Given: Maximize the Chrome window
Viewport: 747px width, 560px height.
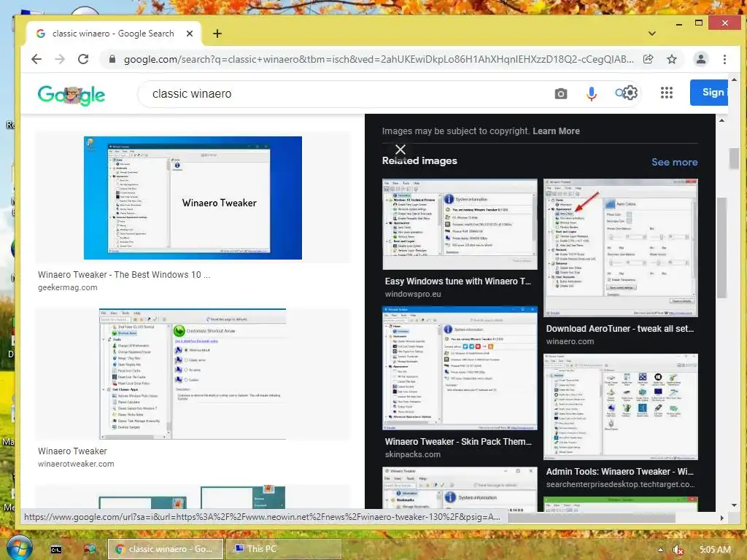Looking at the screenshot, I should coord(698,23).
